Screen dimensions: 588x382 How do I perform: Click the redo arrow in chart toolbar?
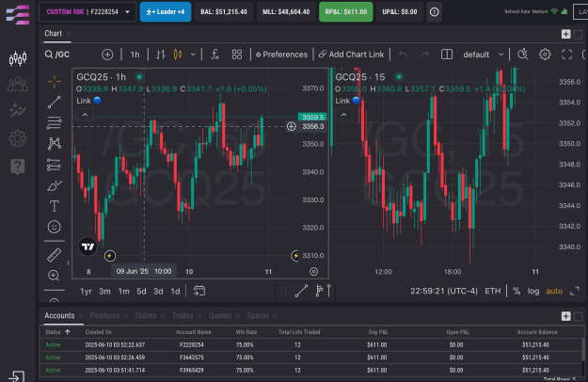coord(424,55)
